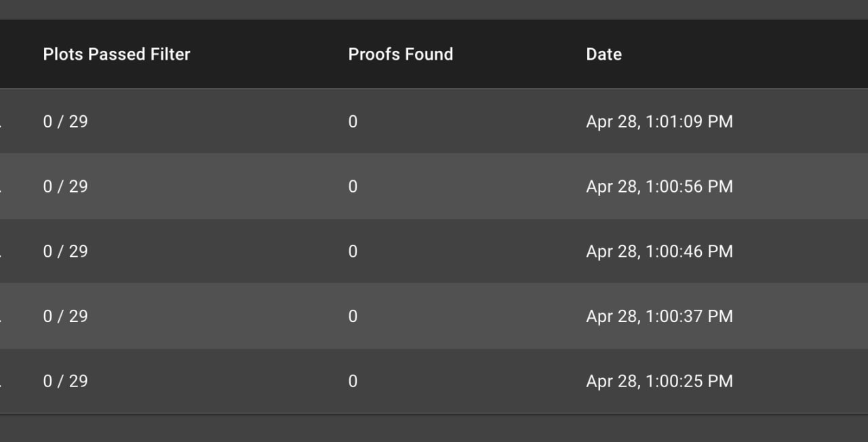Sort by the Proofs Found column header
Image resolution: width=868 pixels, height=442 pixels.
click(401, 54)
